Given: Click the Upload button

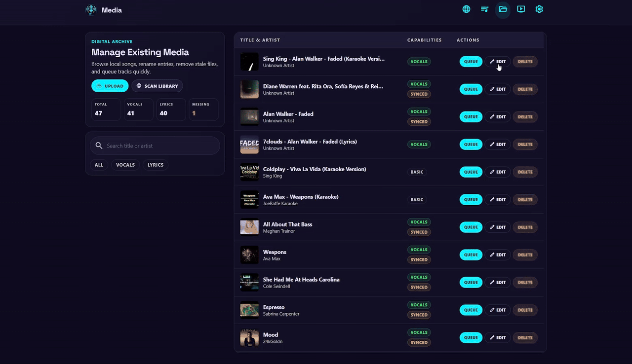Looking at the screenshot, I should click(x=110, y=86).
